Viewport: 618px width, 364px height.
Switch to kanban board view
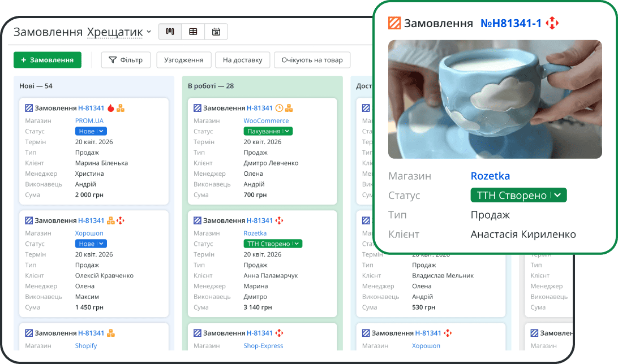point(170,32)
